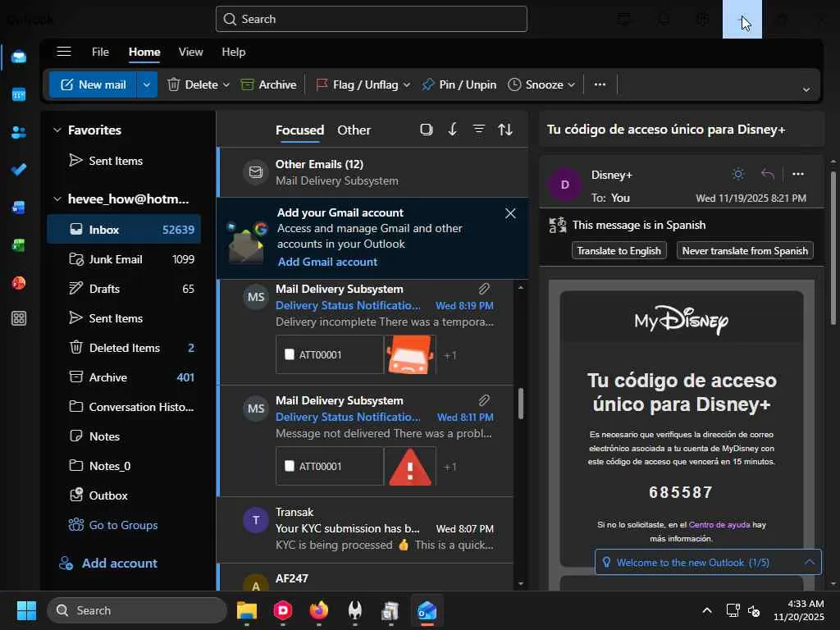840x630 pixels.
Task: Click Never translate from Spanish
Action: [x=745, y=251]
